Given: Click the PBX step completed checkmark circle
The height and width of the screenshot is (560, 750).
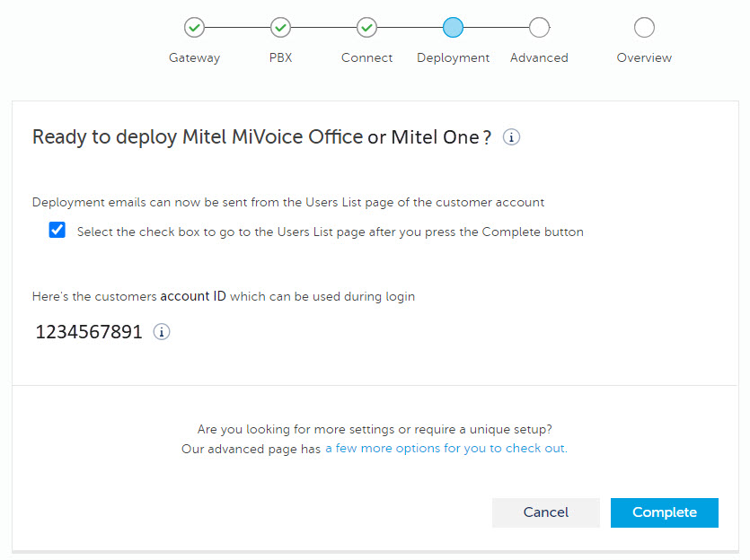Looking at the screenshot, I should [280, 28].
